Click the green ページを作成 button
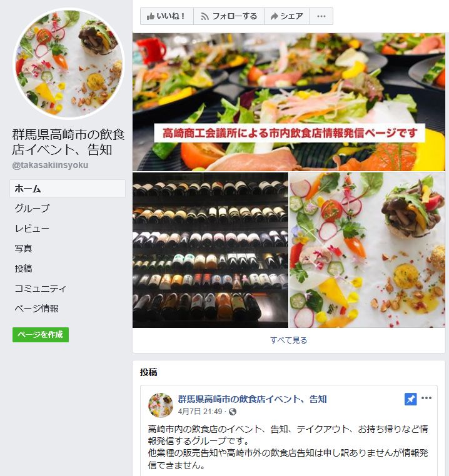This screenshot has width=449, height=476. [41, 335]
